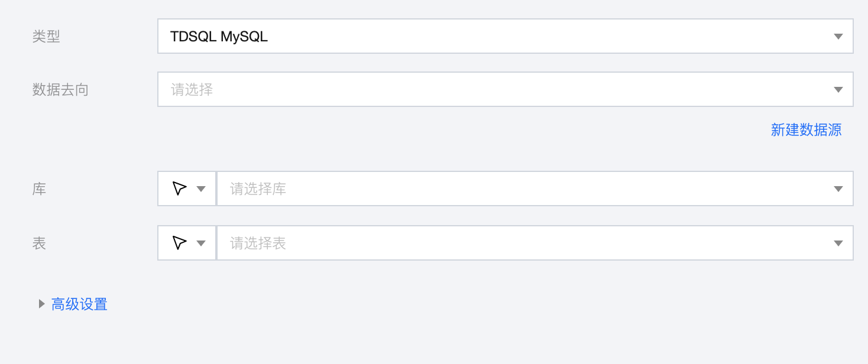Click the 高级设置 text link

[x=79, y=304]
